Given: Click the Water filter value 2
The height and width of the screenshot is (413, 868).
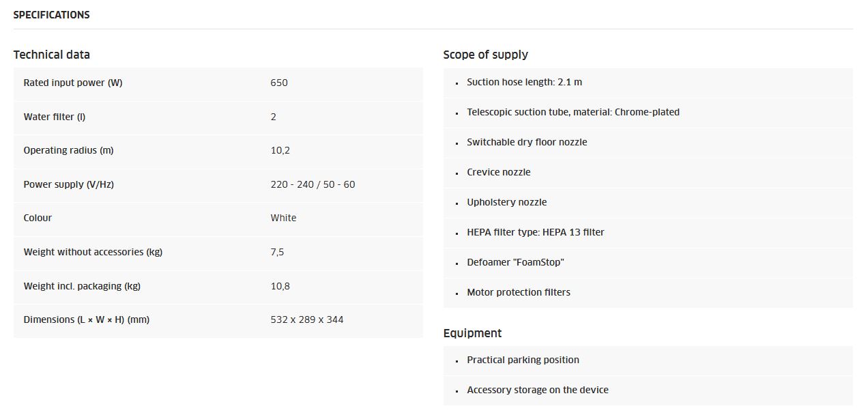Looking at the screenshot, I should (274, 117).
